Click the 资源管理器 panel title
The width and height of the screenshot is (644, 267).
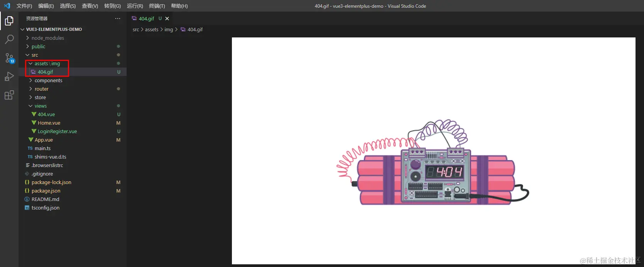pyautogui.click(x=37, y=19)
